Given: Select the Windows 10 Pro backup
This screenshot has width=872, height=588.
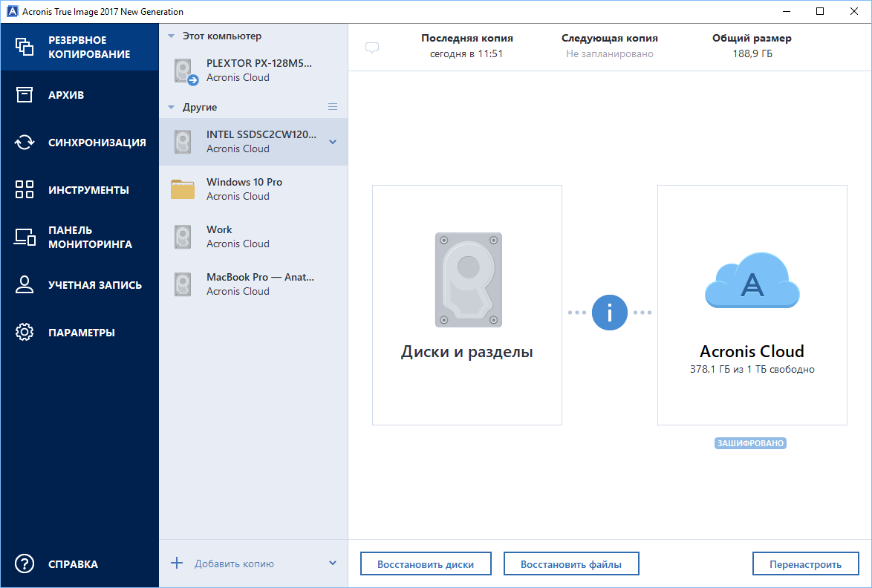Looking at the screenshot, I should click(238, 189).
